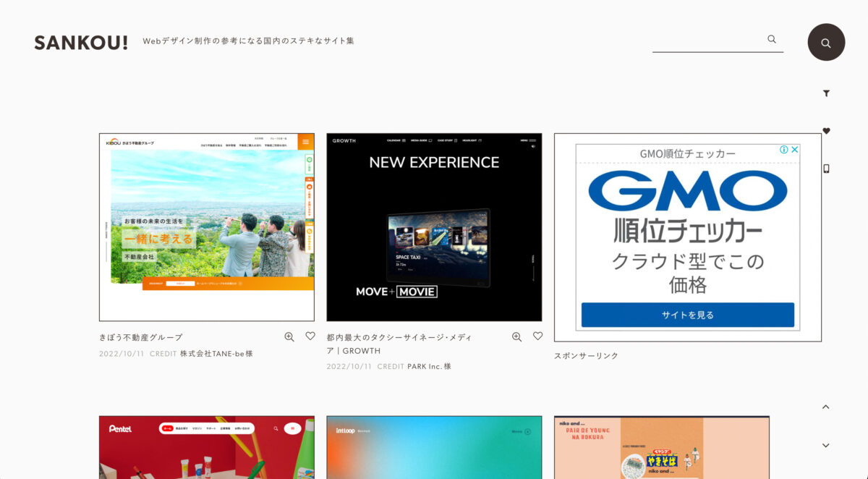
Task: Zoom preview of きぼう不動産グループ
Action: 289,336
